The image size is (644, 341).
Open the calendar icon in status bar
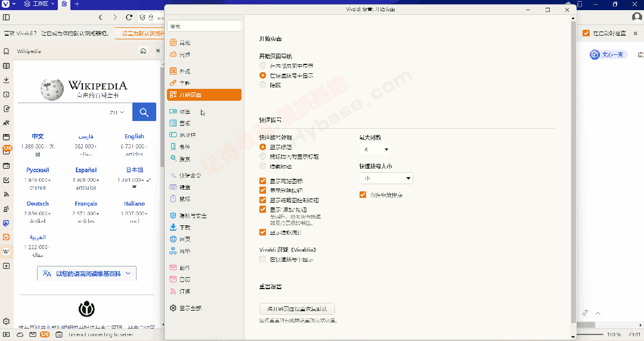click(59, 334)
